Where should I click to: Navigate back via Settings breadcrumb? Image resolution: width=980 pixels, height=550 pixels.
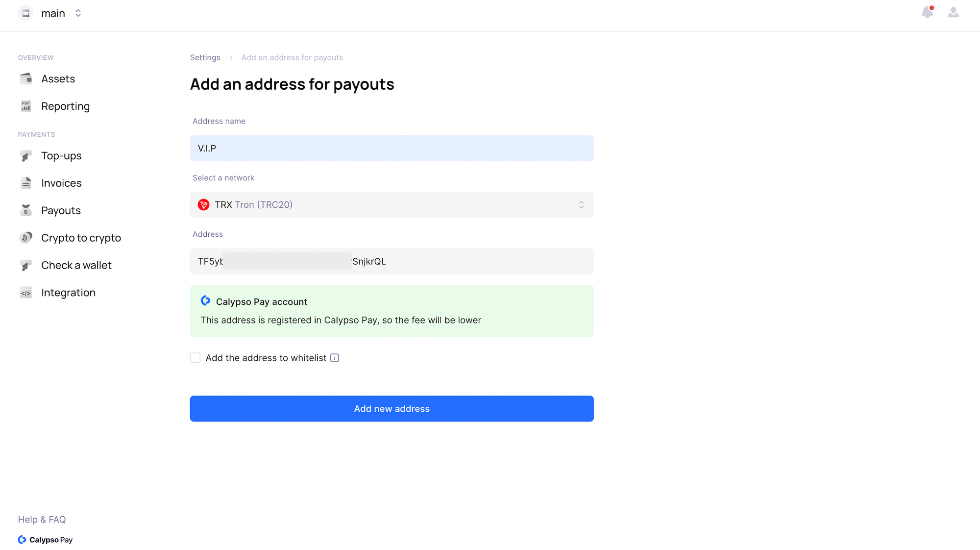point(205,58)
